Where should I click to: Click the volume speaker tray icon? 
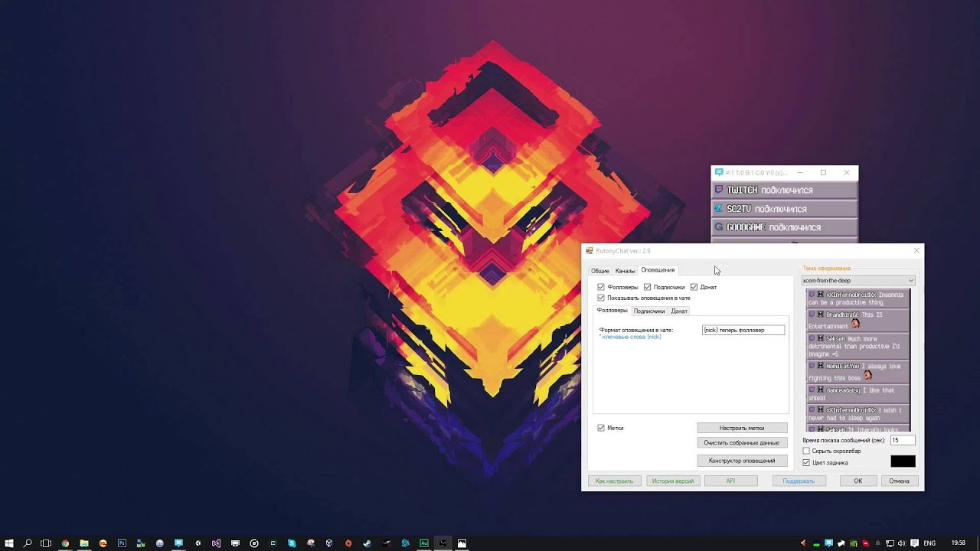point(902,543)
